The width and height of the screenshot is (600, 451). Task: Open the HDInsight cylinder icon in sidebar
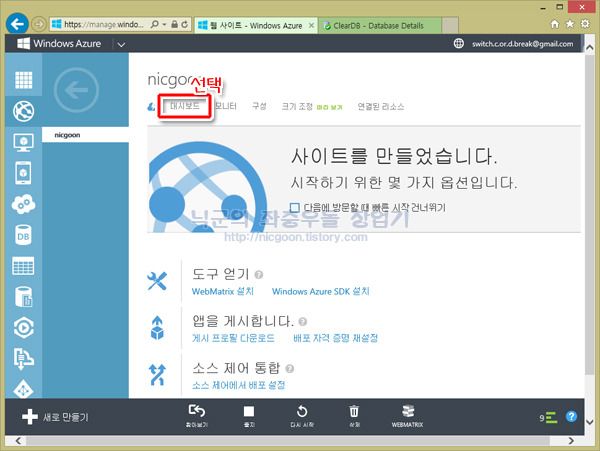pyautogui.click(x=23, y=297)
